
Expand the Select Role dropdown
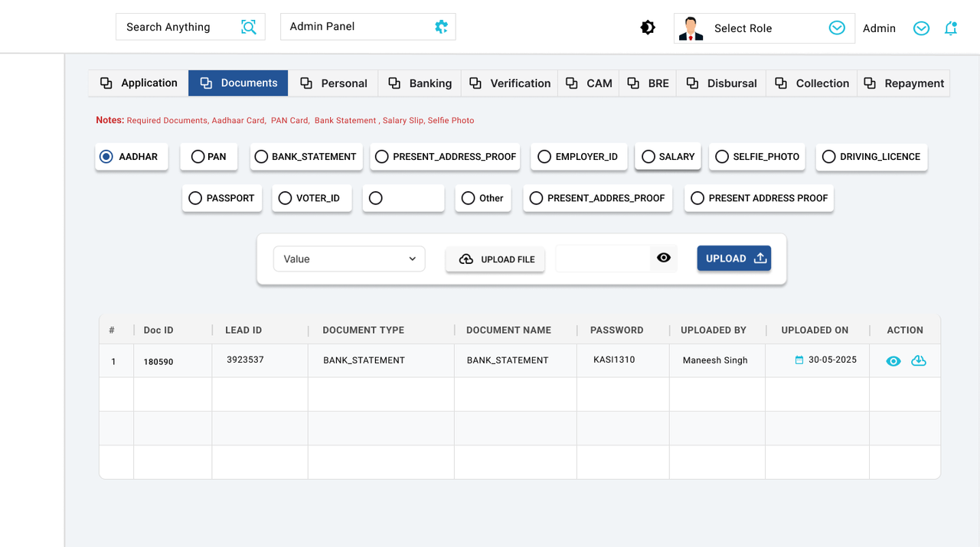(x=835, y=28)
